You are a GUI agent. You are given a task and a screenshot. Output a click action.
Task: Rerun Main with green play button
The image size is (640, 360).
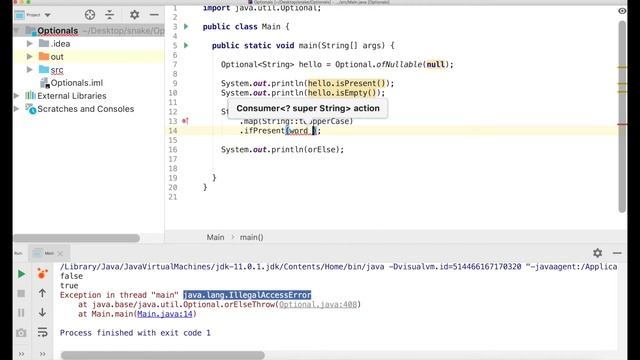(x=21, y=274)
